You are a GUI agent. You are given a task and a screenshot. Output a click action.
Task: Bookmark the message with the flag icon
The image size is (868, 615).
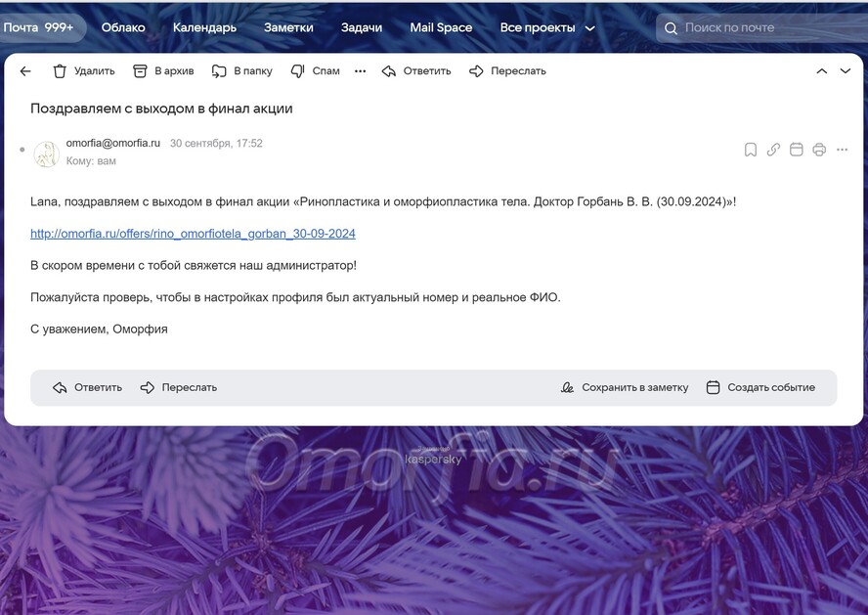(x=751, y=150)
